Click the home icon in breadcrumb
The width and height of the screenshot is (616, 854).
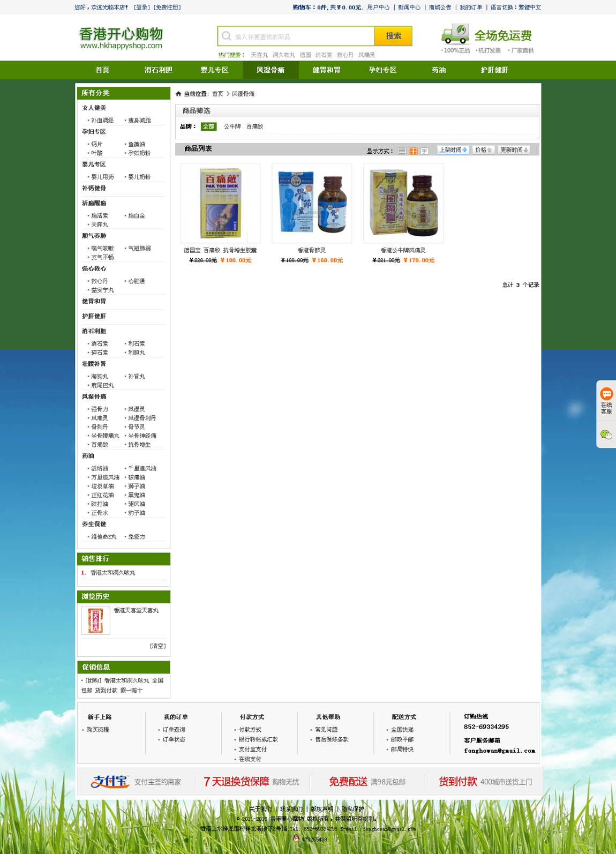click(x=178, y=94)
